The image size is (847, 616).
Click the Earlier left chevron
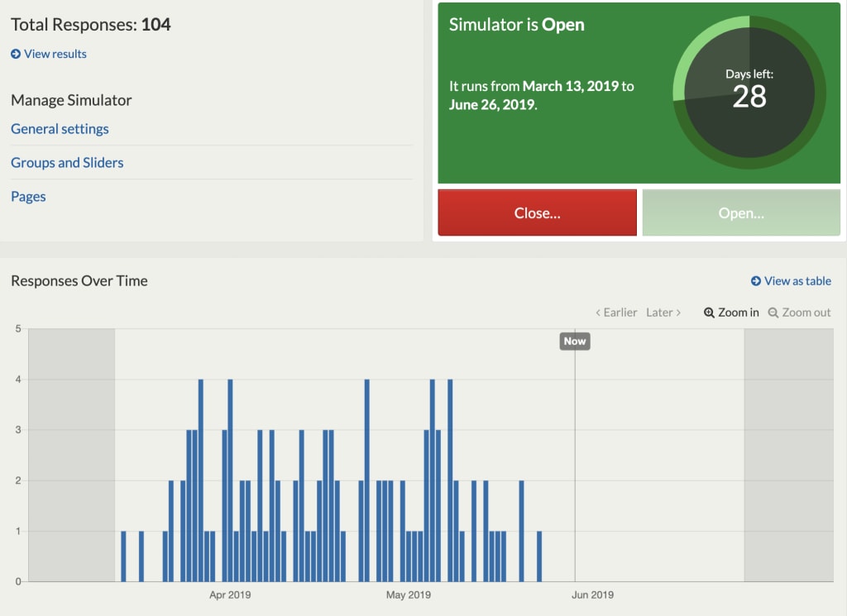point(598,313)
